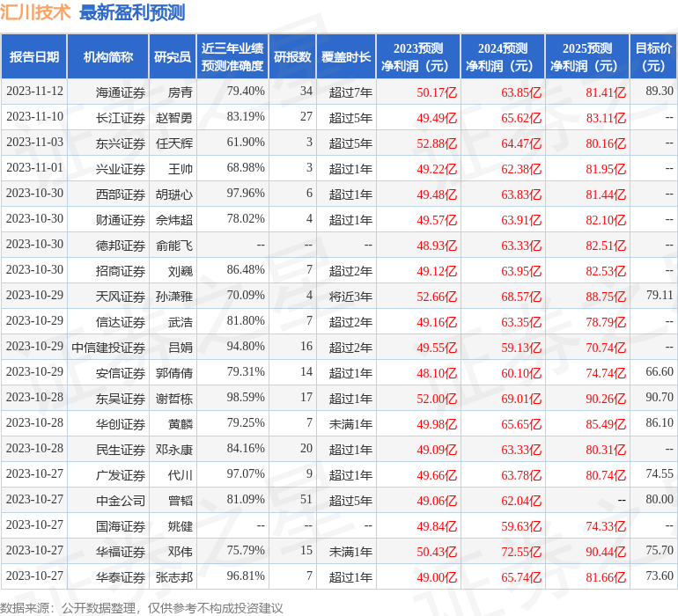Click the 目标价 column header
Image resolution: width=678 pixels, height=616 pixels.
(x=653, y=57)
